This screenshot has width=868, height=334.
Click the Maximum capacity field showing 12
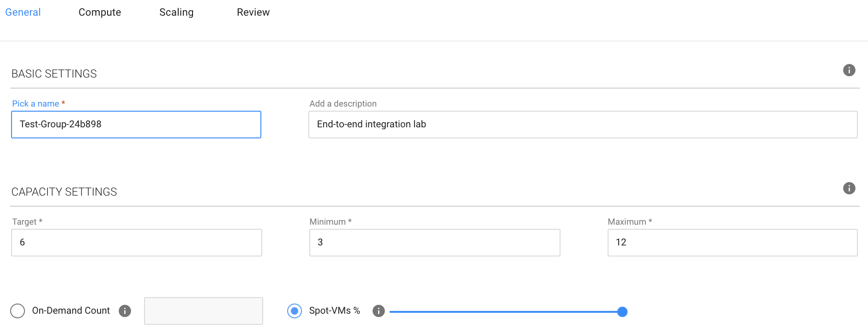pyautogui.click(x=732, y=243)
